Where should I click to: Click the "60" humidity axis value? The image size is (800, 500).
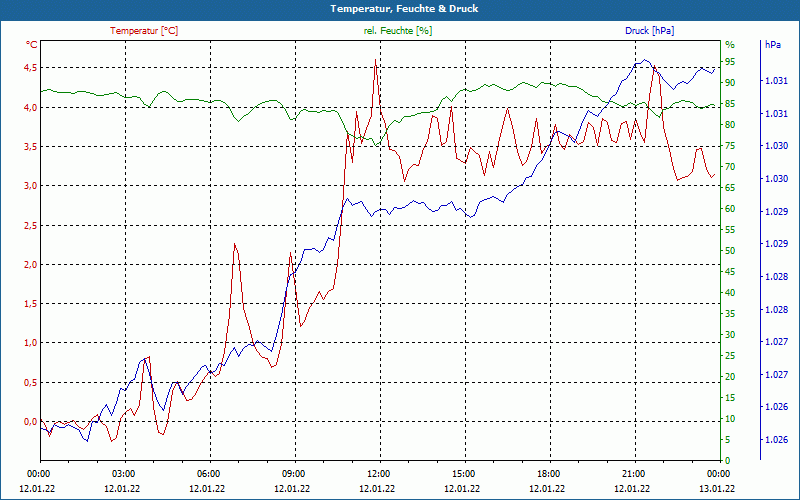click(730, 208)
